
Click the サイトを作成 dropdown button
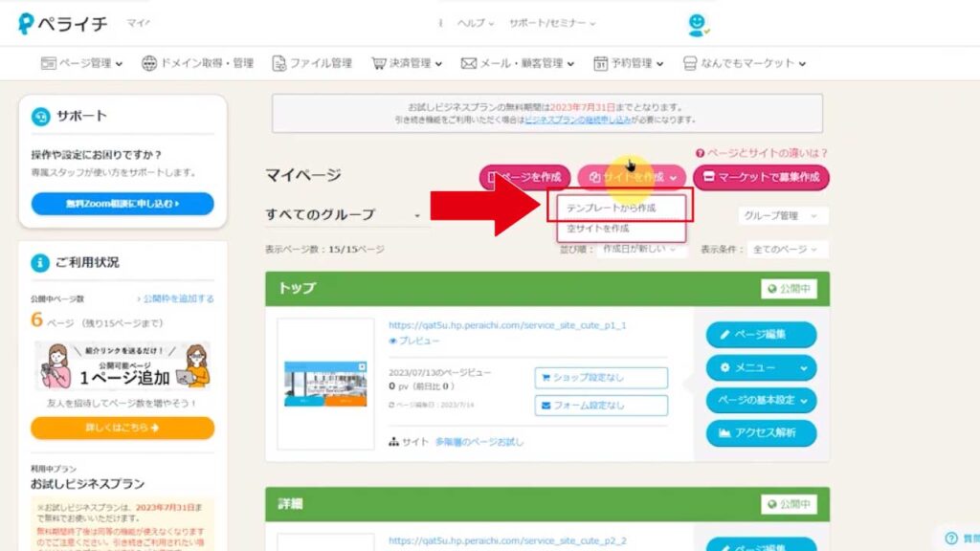click(632, 177)
